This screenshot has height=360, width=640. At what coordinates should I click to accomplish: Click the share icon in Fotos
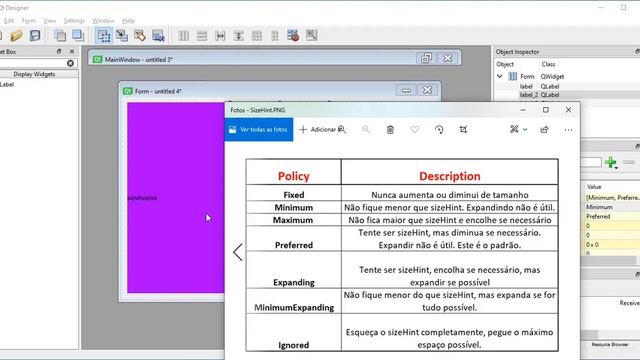click(x=544, y=129)
